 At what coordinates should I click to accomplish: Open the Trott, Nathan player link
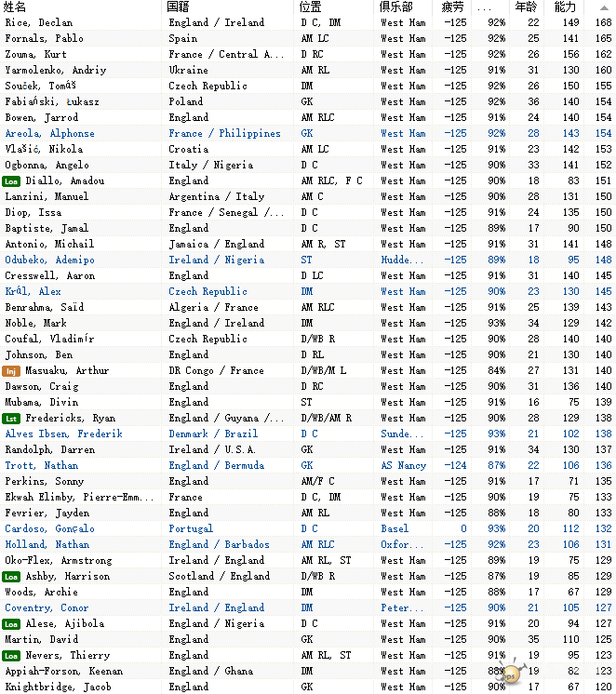[41, 466]
